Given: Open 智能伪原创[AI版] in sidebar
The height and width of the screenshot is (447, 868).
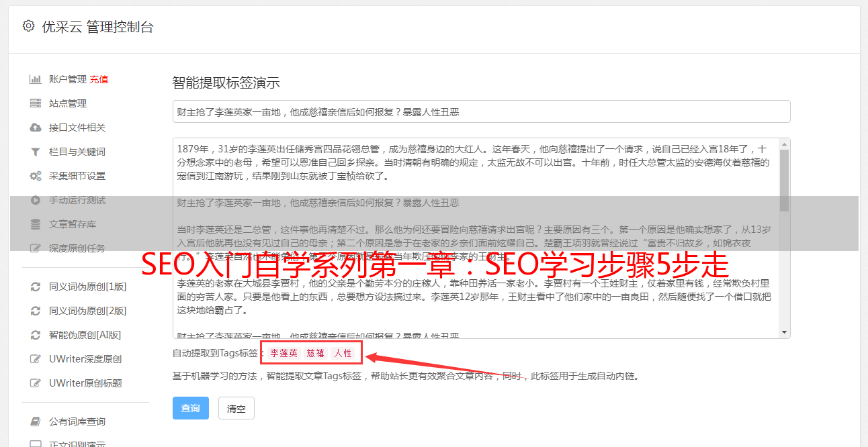Looking at the screenshot, I should pyautogui.click(x=85, y=335).
